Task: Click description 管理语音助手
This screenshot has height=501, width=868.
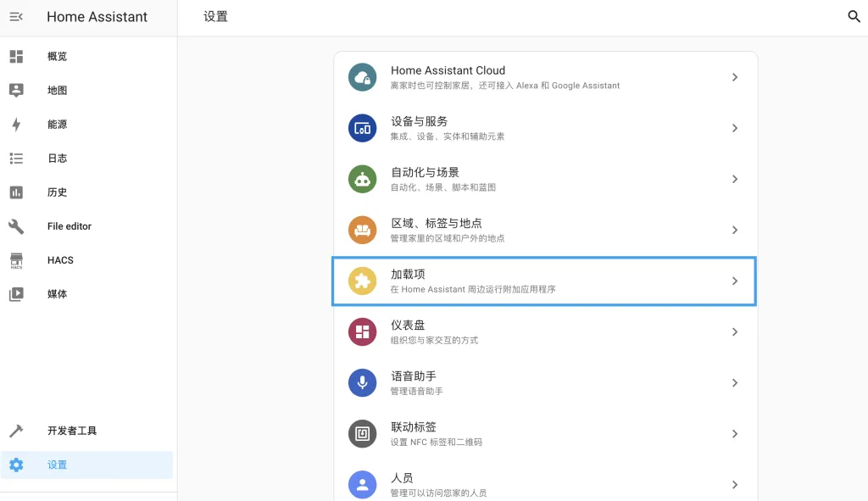Action: (x=416, y=392)
